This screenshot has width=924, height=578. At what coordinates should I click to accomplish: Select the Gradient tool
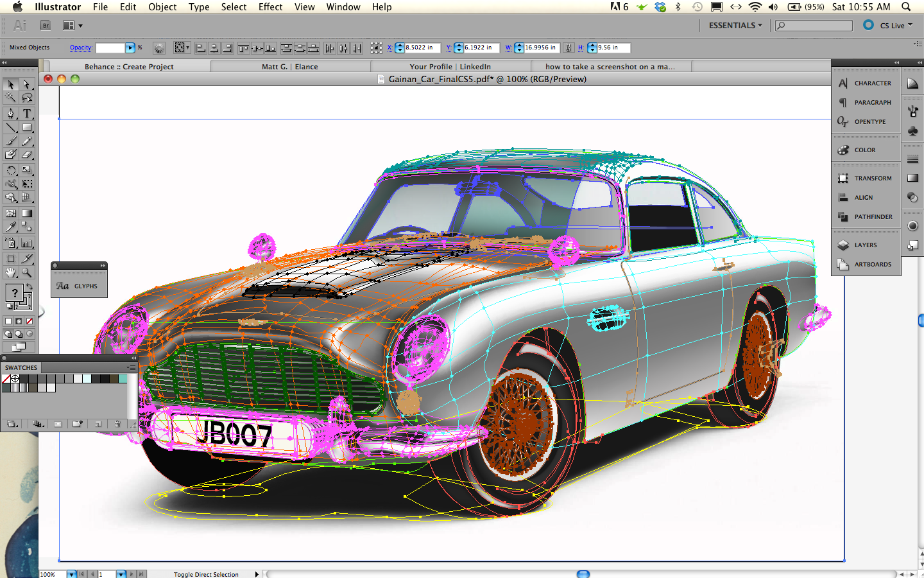[27, 213]
